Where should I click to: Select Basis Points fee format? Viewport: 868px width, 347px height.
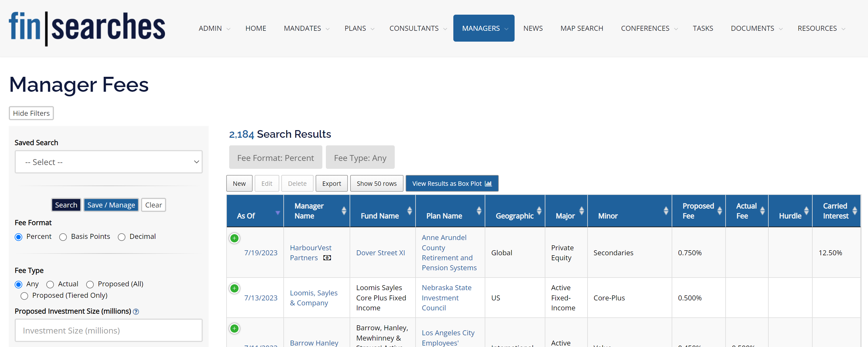63,237
